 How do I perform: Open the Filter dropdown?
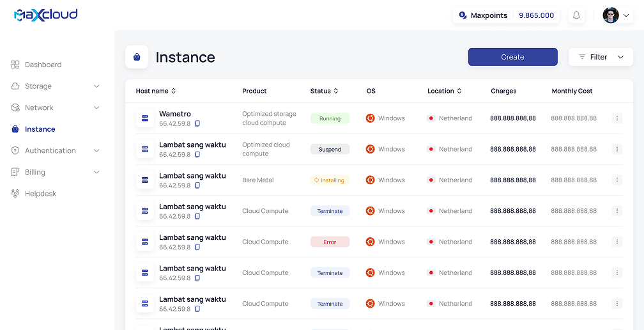pos(601,57)
